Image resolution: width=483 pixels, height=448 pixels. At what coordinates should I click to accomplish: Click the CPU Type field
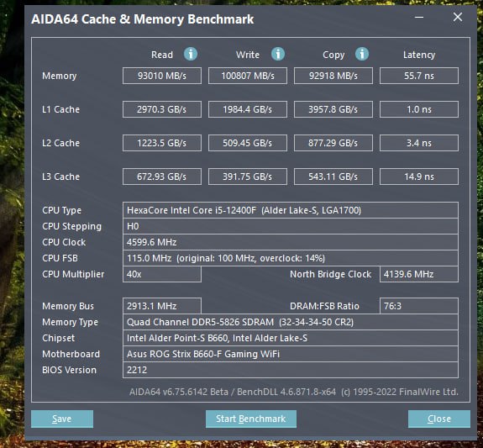(291, 210)
